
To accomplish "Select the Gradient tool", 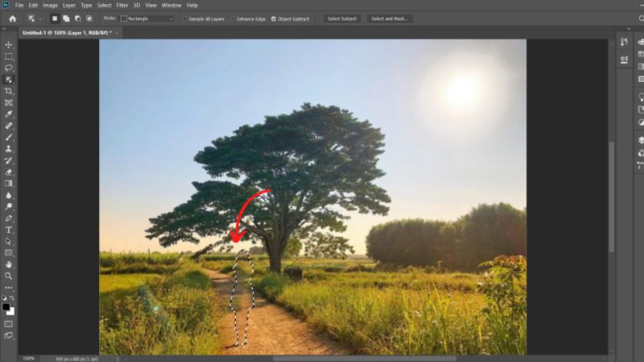I will tap(9, 183).
